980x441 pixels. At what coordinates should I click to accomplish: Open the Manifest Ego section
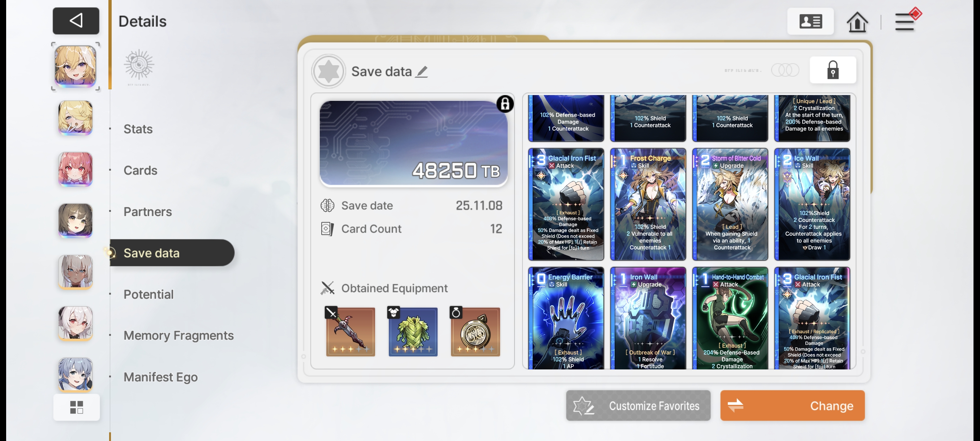point(160,377)
